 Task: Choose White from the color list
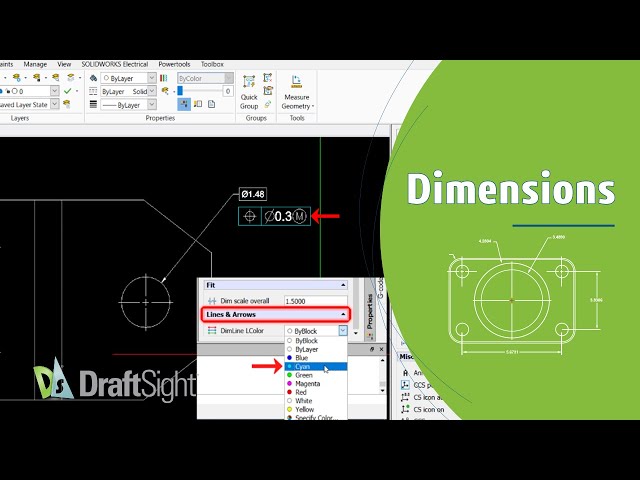(316, 401)
